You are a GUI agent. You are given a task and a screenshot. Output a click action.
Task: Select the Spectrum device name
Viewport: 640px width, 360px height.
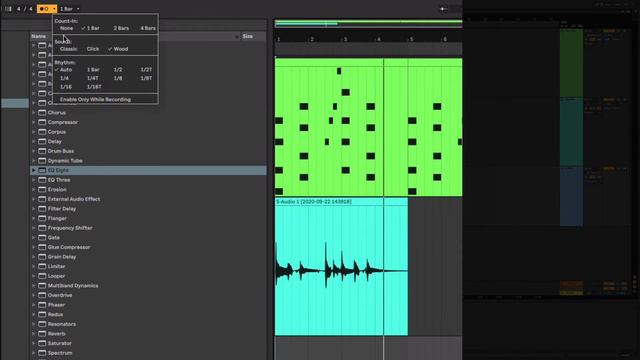60,353
